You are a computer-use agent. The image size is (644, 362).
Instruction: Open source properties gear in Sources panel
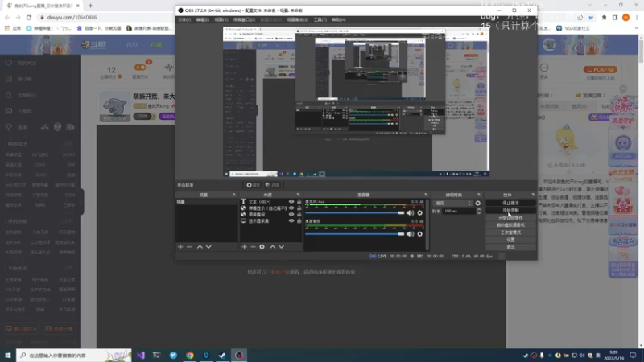[262, 247]
